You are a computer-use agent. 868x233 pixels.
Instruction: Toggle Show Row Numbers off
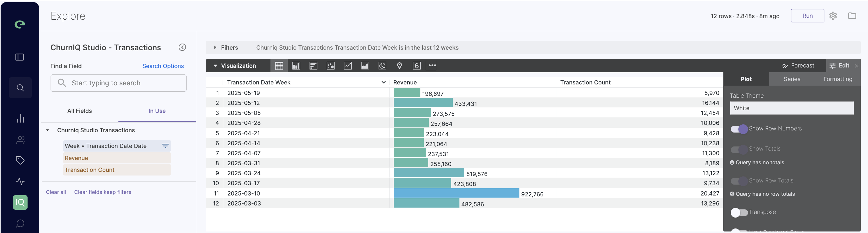[739, 129]
